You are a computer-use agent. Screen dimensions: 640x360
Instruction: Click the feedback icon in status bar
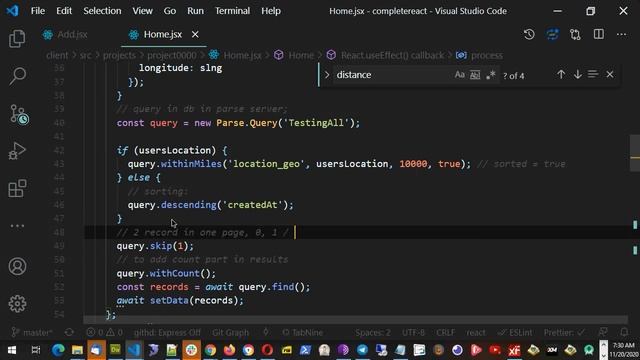pos(603,332)
